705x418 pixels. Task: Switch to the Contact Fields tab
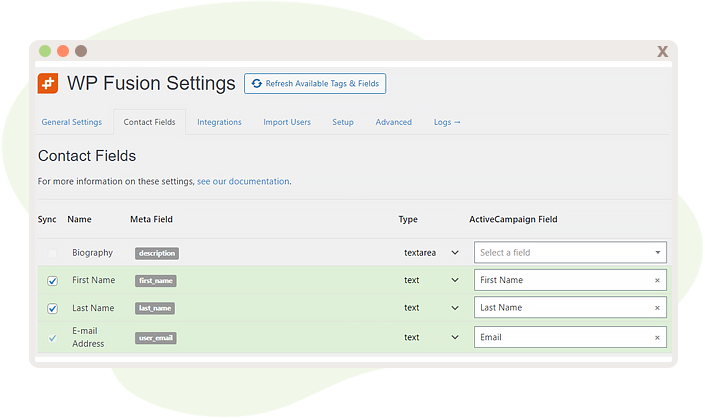click(149, 122)
